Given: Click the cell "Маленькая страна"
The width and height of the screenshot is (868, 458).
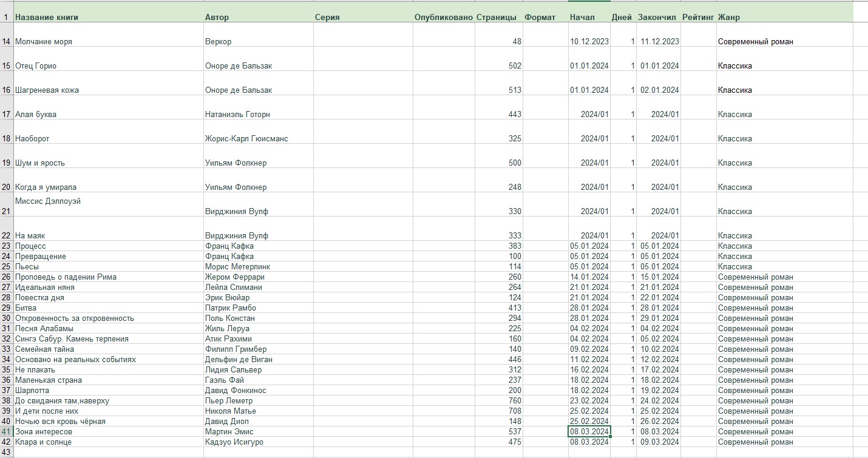Looking at the screenshot, I should [x=108, y=380].
